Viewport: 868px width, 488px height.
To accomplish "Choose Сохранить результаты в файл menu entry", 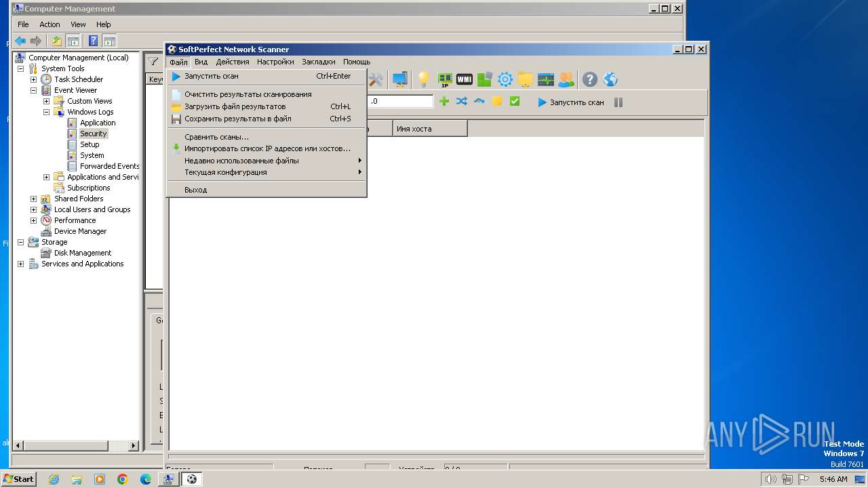I will coord(267,119).
